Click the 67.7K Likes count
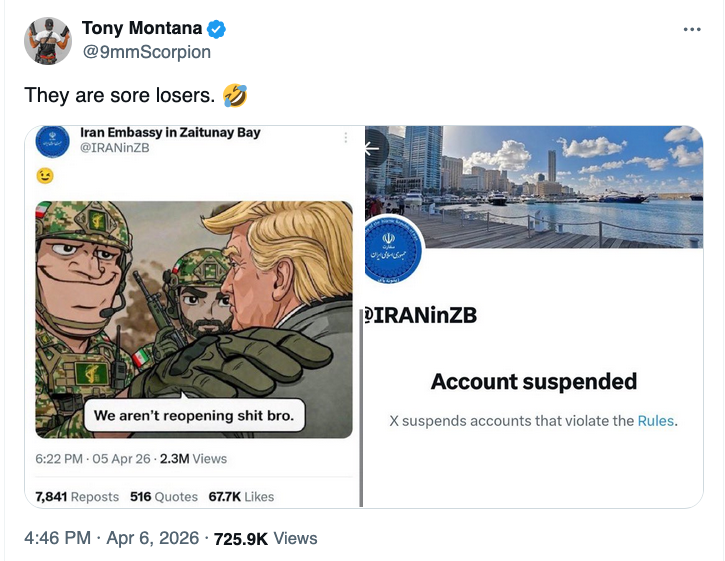Screen dimensions: 725x561 click(241, 496)
